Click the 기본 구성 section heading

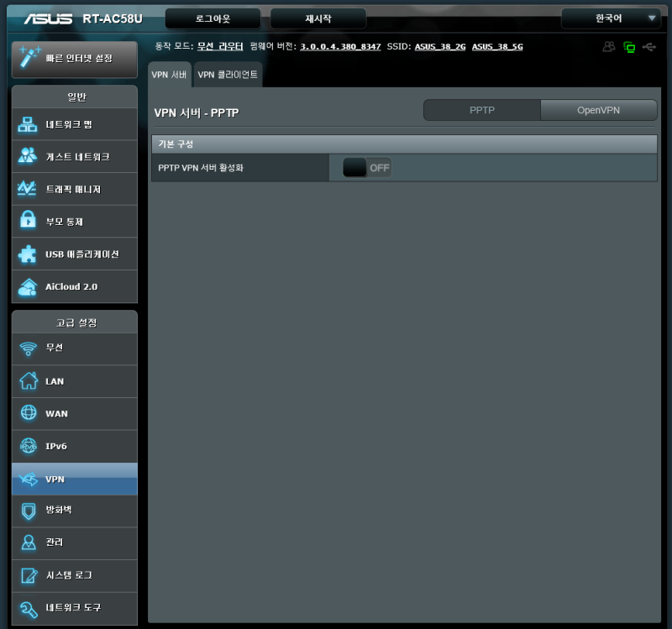pos(176,144)
